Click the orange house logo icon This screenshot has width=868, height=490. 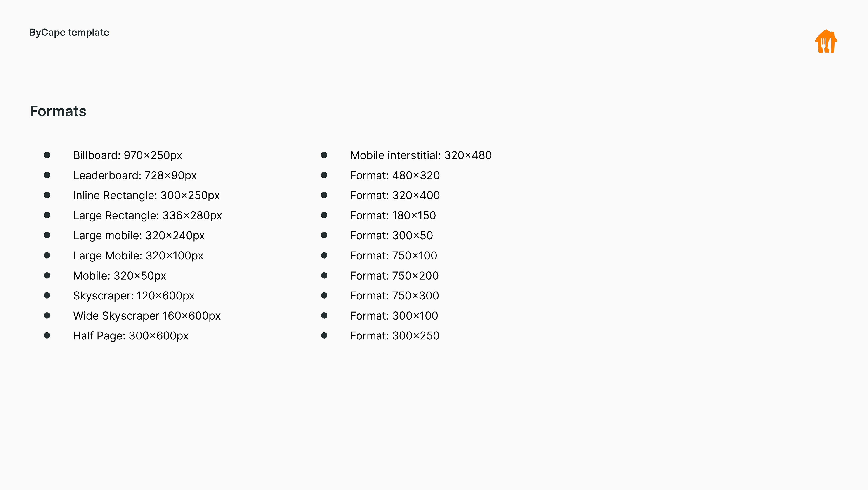826,41
